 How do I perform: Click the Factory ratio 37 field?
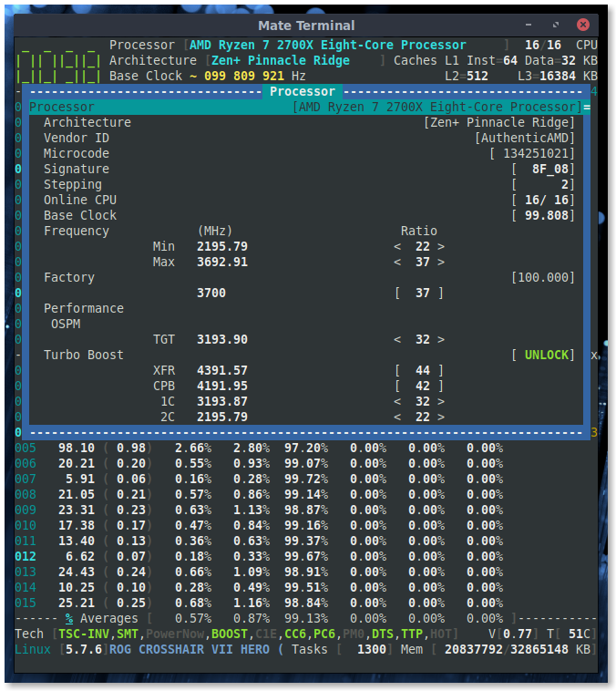tap(419, 293)
